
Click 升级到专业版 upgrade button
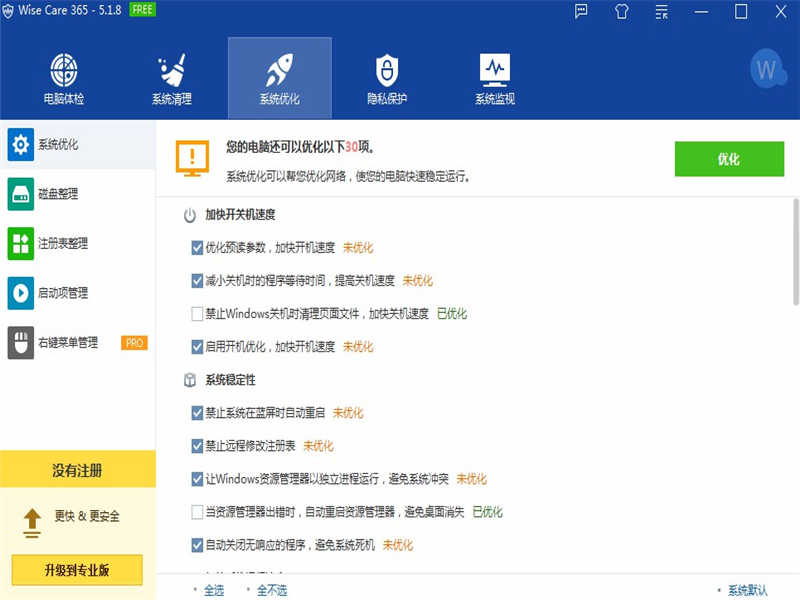pyautogui.click(x=77, y=570)
